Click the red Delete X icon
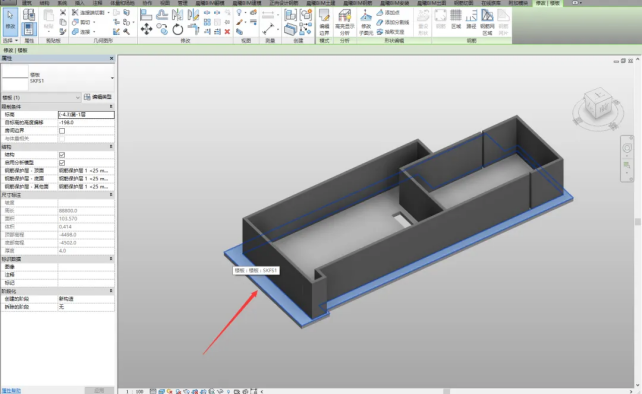 coord(227,32)
